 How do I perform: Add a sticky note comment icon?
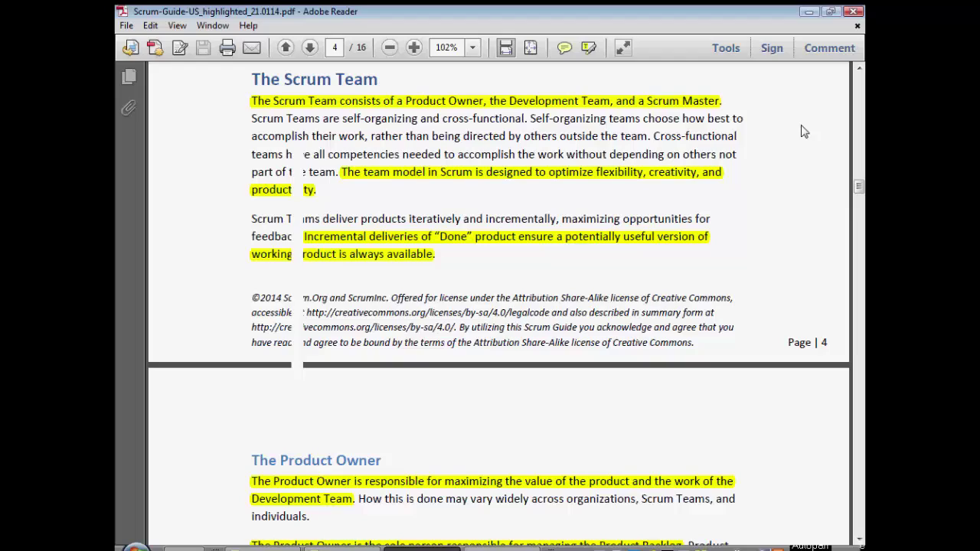(564, 47)
